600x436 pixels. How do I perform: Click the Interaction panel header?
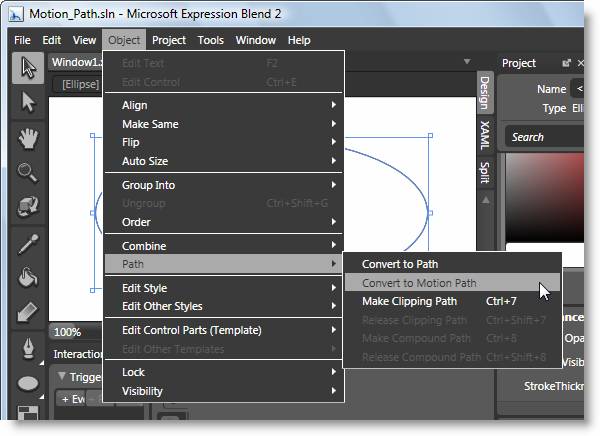tap(78, 354)
